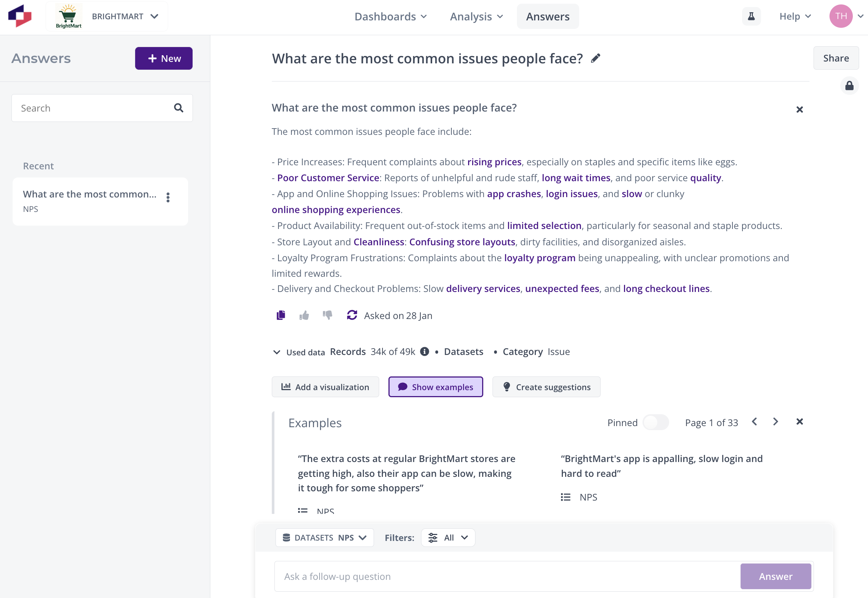Click the Share button
Viewport: 868px width, 598px height.
pyautogui.click(x=836, y=58)
